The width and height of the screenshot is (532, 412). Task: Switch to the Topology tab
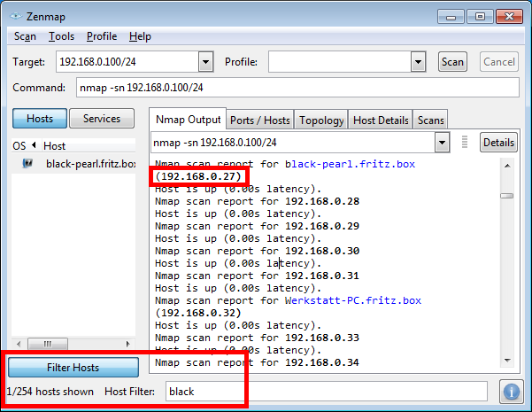tap(321, 120)
